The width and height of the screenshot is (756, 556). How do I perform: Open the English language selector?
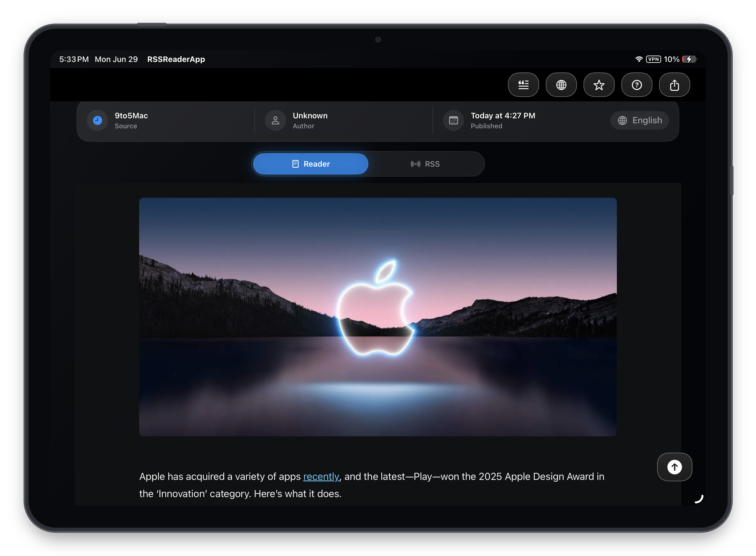[x=640, y=120]
